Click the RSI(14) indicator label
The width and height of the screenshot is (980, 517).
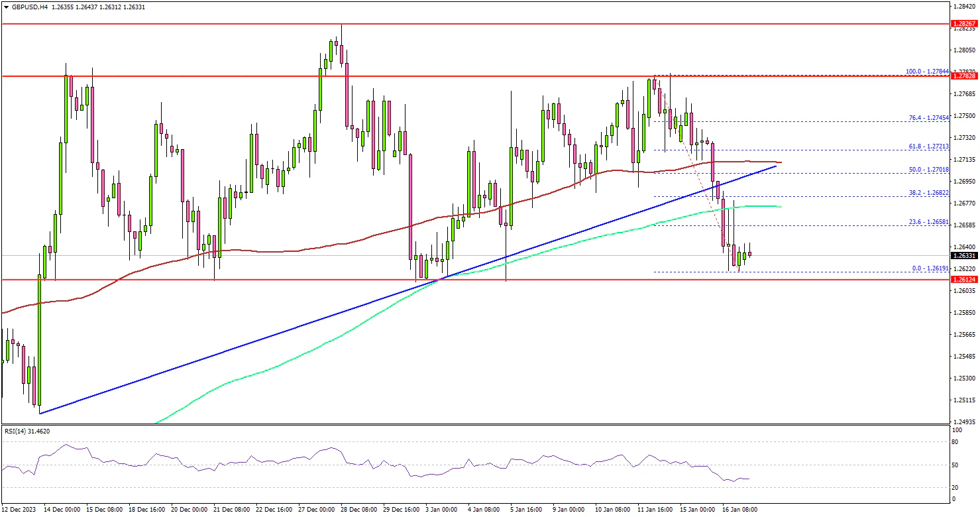[x=27, y=431]
